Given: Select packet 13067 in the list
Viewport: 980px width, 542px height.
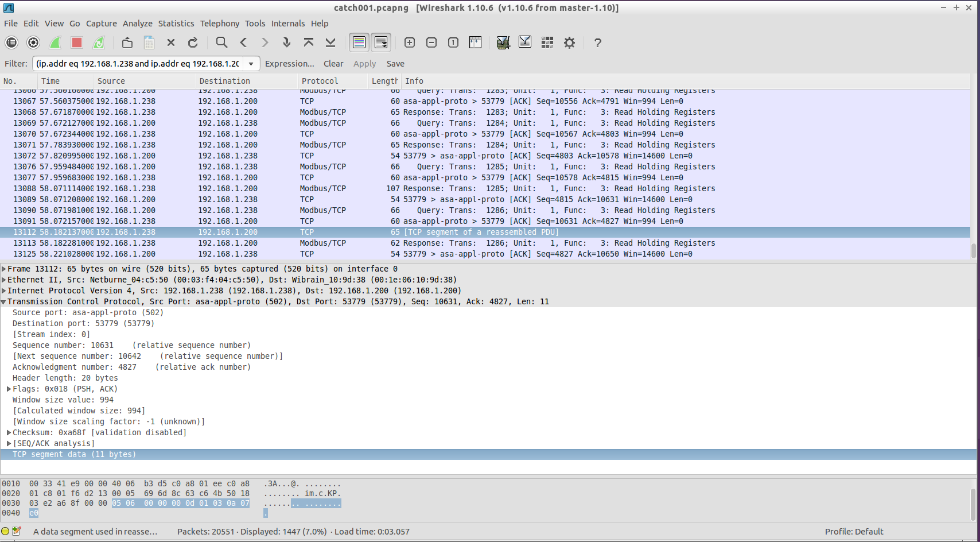Looking at the screenshot, I should [x=485, y=101].
